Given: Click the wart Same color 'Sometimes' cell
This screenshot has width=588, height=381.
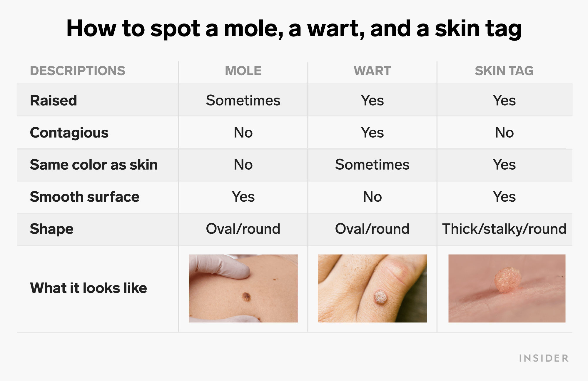Looking at the screenshot, I should coord(372,165).
